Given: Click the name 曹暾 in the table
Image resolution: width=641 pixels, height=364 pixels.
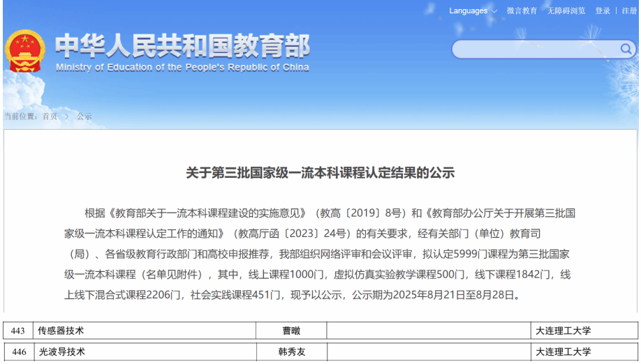Looking at the screenshot, I should (x=291, y=331).
